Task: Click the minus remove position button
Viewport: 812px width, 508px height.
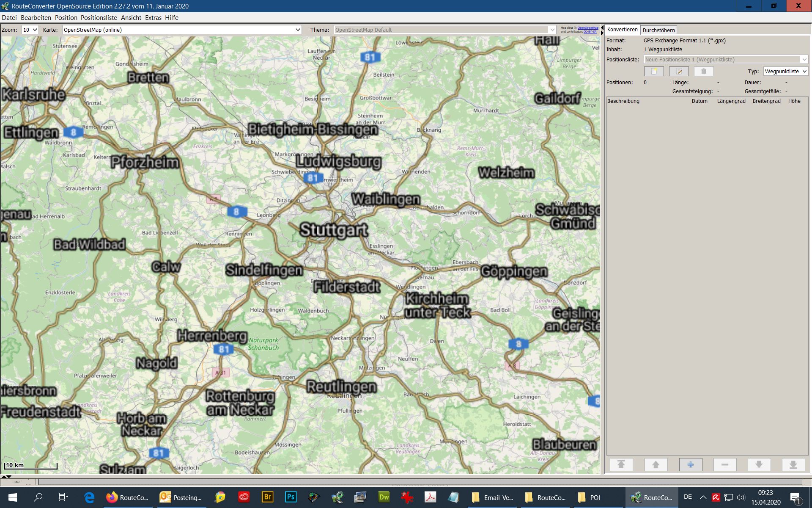Action: [x=724, y=464]
